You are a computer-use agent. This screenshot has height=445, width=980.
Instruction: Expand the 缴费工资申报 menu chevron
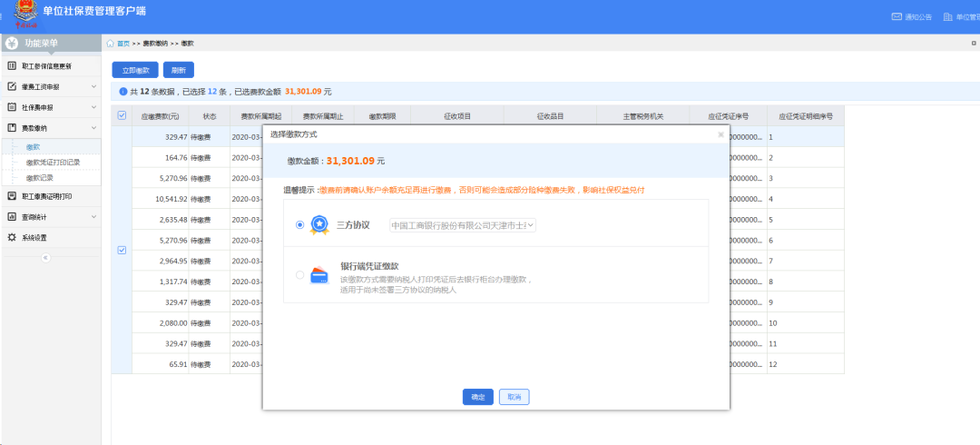pyautogui.click(x=93, y=87)
